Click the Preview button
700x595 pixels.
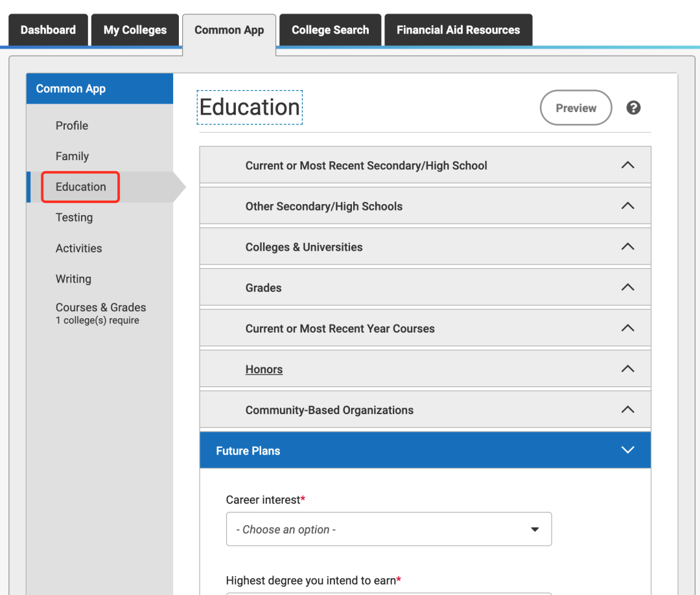coord(576,108)
